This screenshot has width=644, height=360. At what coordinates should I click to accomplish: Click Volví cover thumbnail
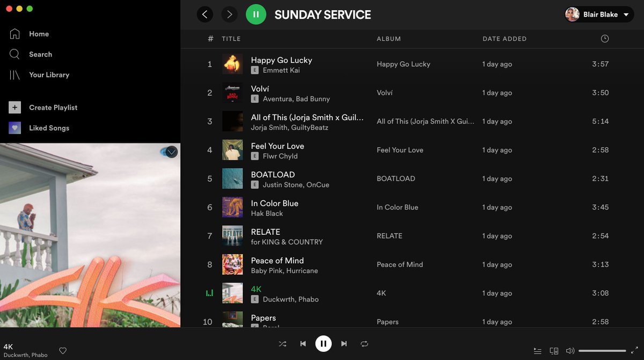point(232,92)
